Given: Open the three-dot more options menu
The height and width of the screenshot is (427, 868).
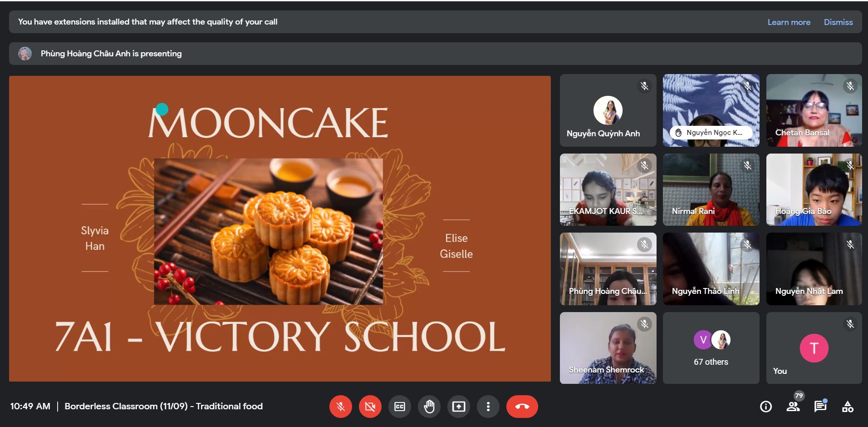Looking at the screenshot, I should pyautogui.click(x=488, y=407).
